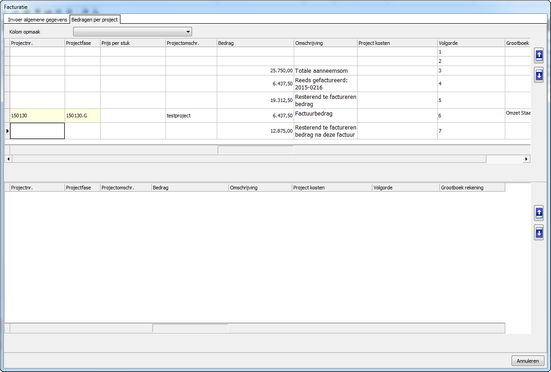Click the empty Projectnr. input cell in row 7
Image resolution: width=551 pixels, height=372 pixels.
coord(37,131)
